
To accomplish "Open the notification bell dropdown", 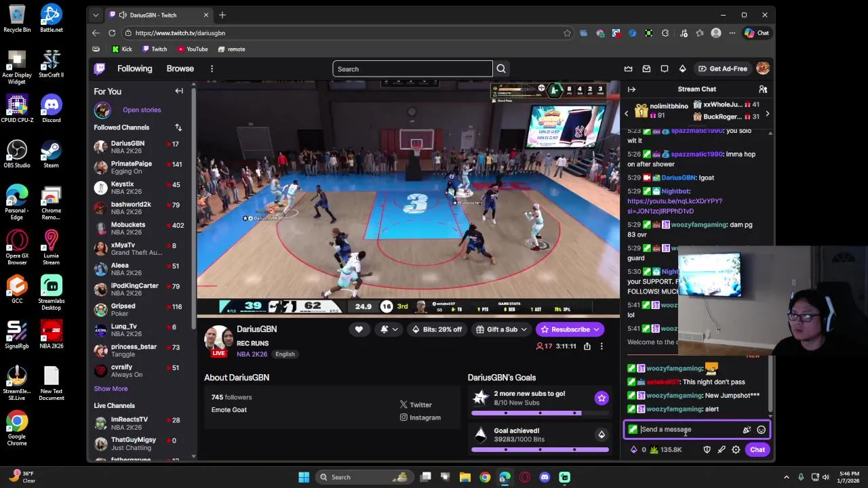I will point(389,329).
